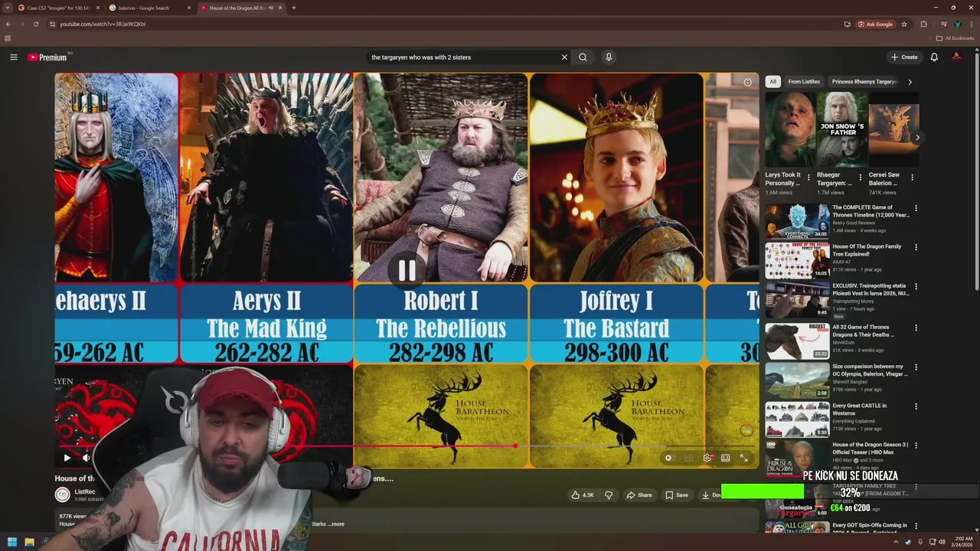Open House of the Dragon Season 3 teaser

(797, 458)
